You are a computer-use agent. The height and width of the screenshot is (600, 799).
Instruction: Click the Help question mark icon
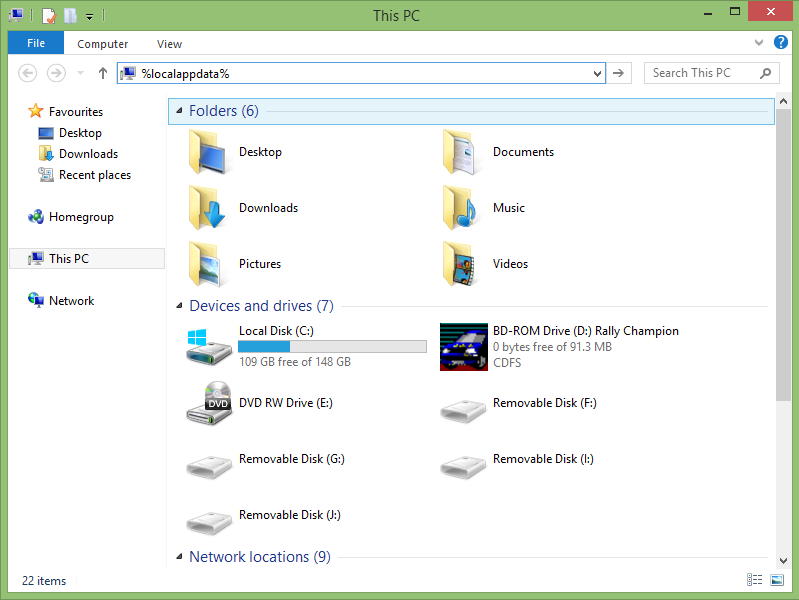click(x=781, y=43)
